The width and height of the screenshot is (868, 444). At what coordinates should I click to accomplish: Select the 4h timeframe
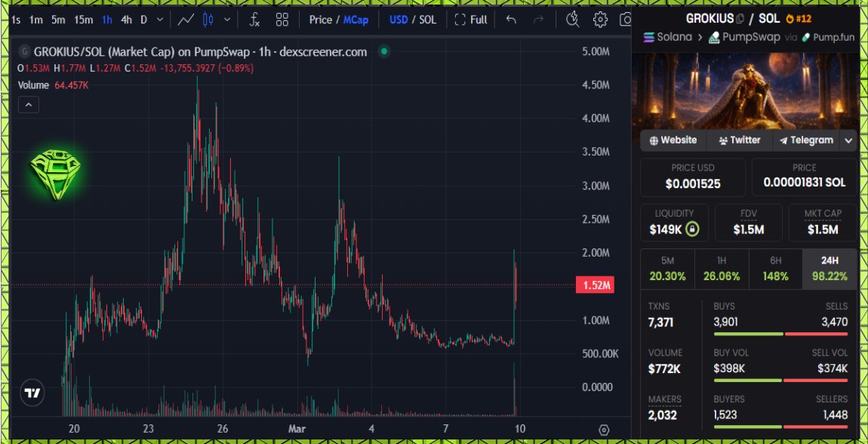(x=126, y=20)
